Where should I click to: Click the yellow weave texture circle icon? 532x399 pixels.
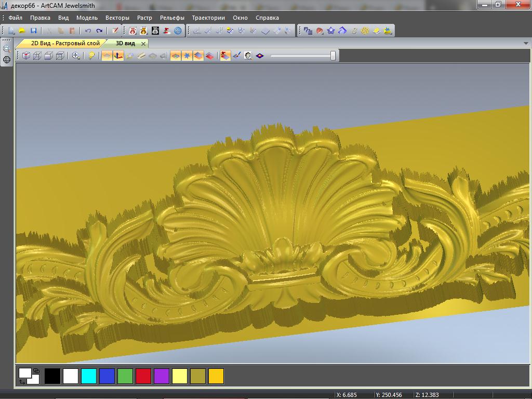pyautogui.click(x=365, y=31)
